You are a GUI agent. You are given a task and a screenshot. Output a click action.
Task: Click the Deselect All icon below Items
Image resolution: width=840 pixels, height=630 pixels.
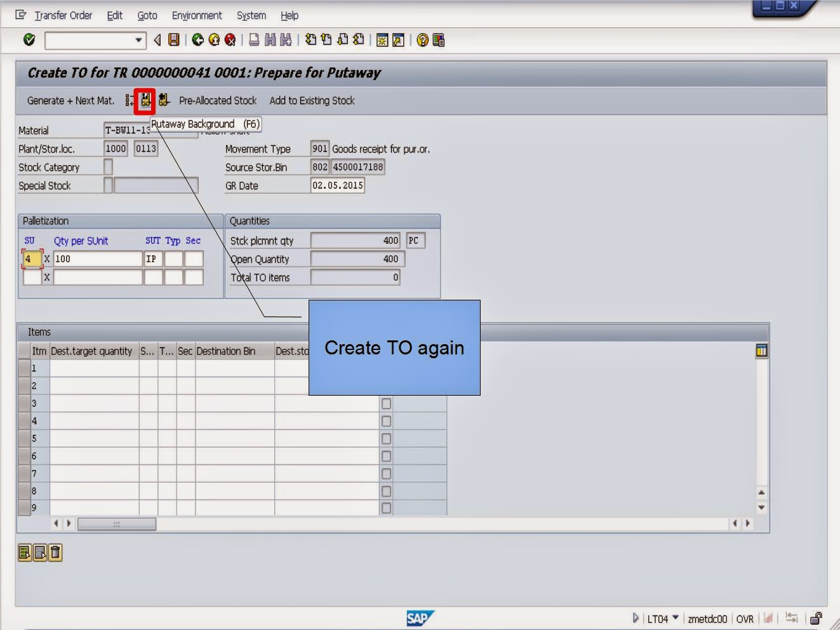pos(40,553)
